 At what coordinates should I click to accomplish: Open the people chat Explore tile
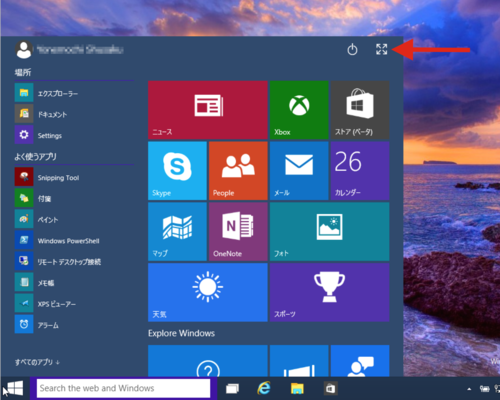(360, 361)
